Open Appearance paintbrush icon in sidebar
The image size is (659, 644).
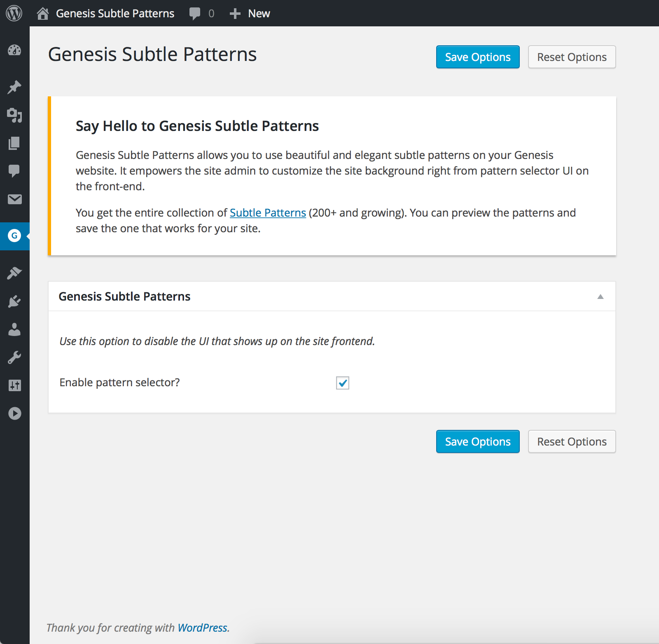pos(14,273)
